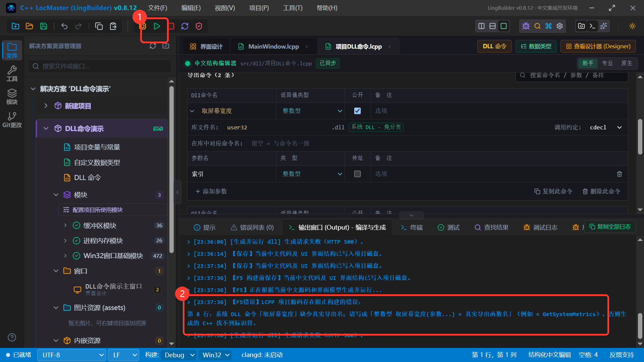The width and height of the screenshot is (644, 362).
Task: Open the 文件(F) menu
Action: point(158,8)
